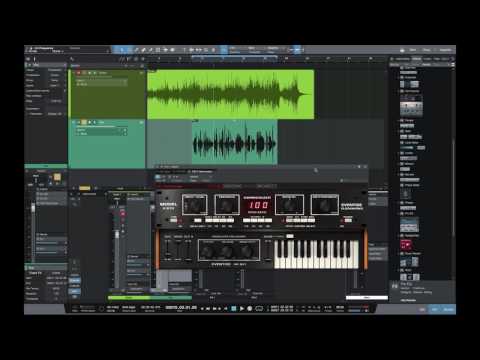Click the Edit button at bottom right

coord(422,310)
